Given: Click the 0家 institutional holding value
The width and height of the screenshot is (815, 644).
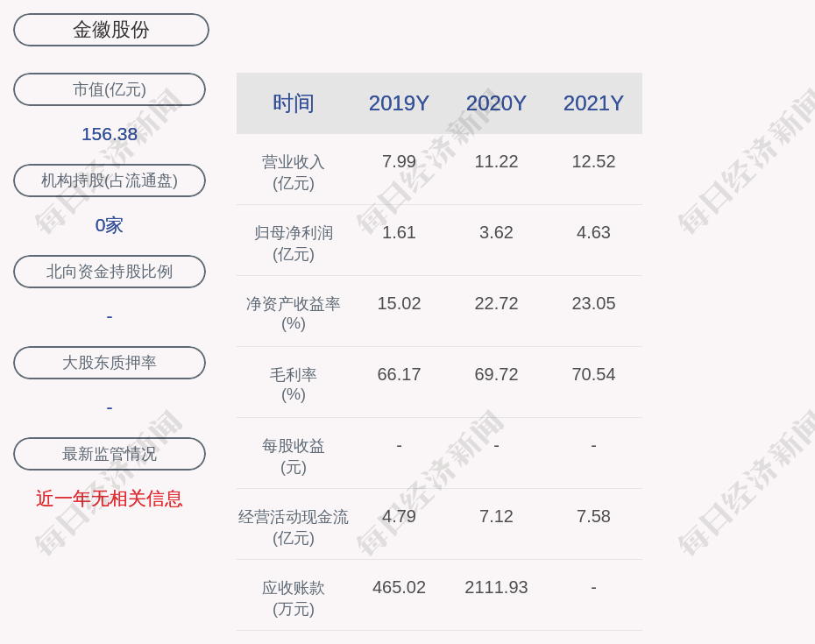Looking at the screenshot, I should tap(110, 225).
